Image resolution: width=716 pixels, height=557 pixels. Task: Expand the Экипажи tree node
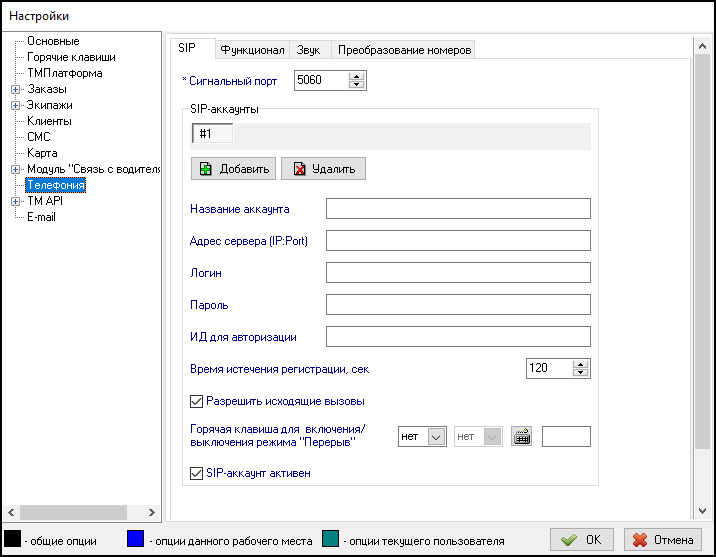(15, 106)
